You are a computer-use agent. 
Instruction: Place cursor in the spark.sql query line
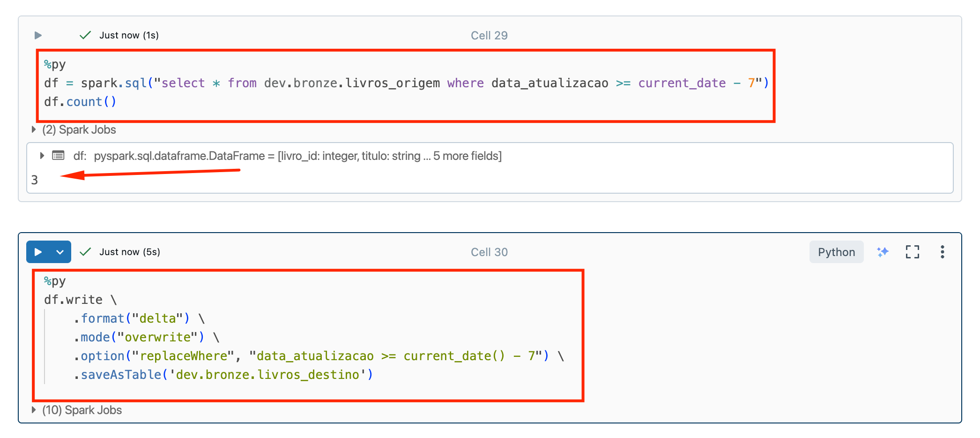click(x=406, y=83)
